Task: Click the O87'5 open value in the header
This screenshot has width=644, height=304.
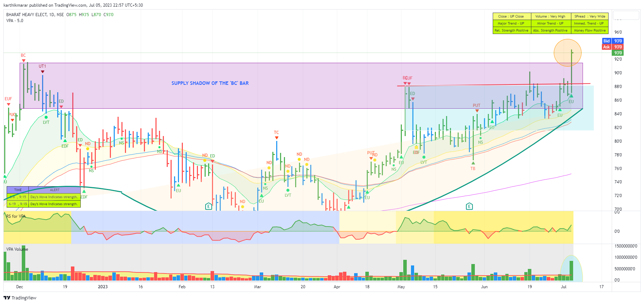Action: (x=71, y=15)
